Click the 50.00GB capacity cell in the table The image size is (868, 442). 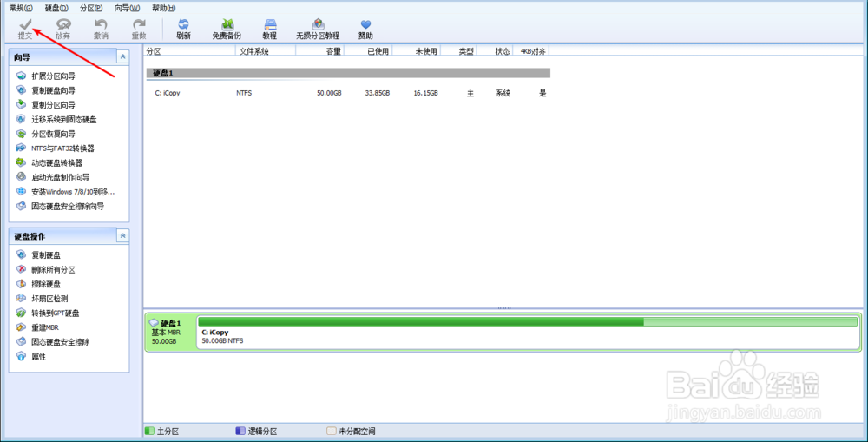point(329,93)
